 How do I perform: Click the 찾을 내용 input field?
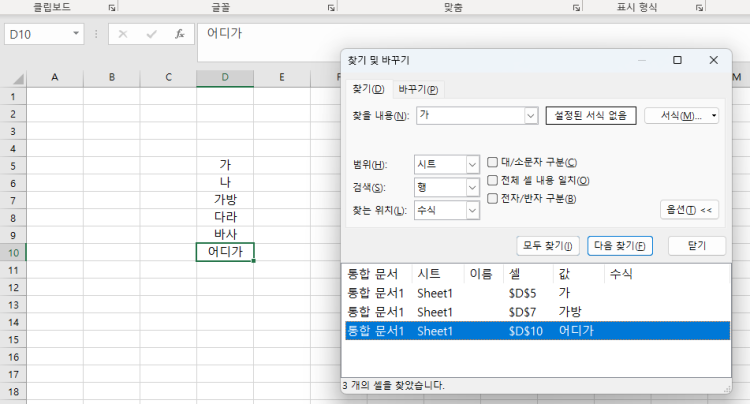click(471, 115)
